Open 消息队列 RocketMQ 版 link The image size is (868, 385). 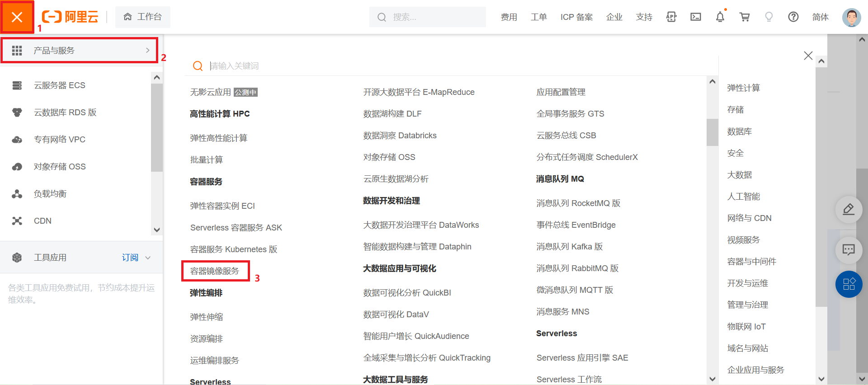[578, 203]
